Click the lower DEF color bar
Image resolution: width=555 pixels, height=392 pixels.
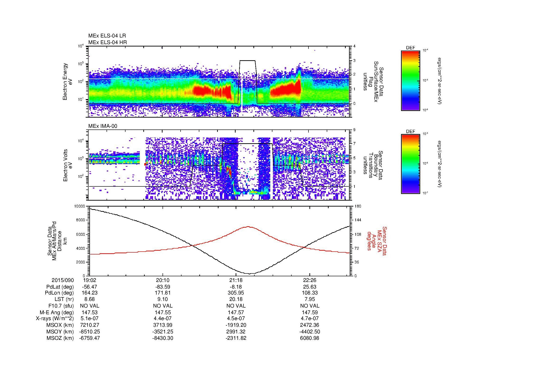pyautogui.click(x=410, y=164)
